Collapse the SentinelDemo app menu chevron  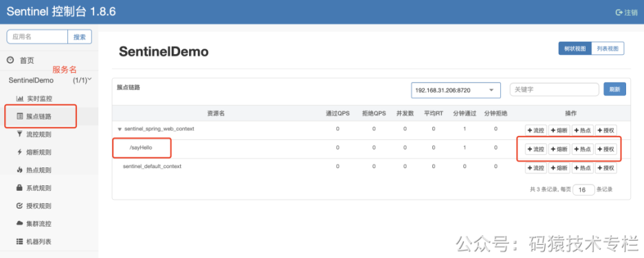(x=89, y=79)
